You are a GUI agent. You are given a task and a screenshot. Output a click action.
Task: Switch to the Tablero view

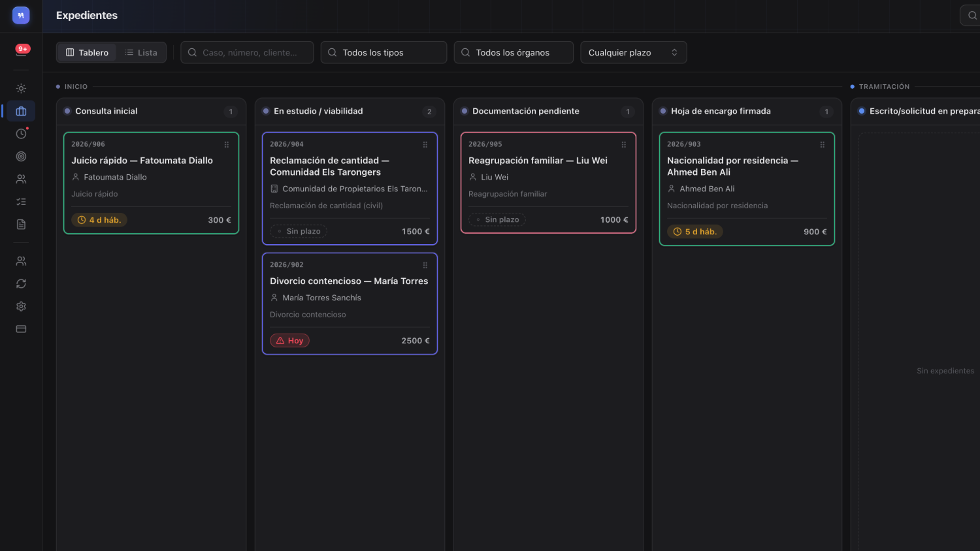tap(87, 52)
